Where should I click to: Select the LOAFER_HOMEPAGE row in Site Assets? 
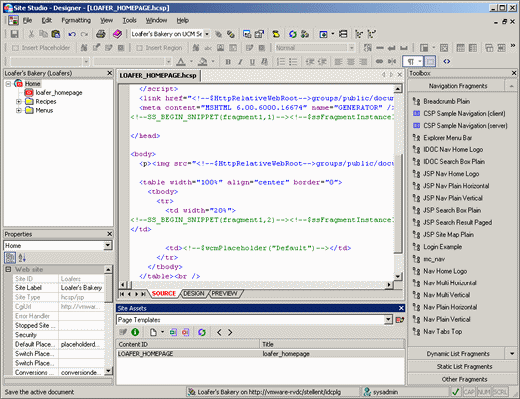pos(260,354)
